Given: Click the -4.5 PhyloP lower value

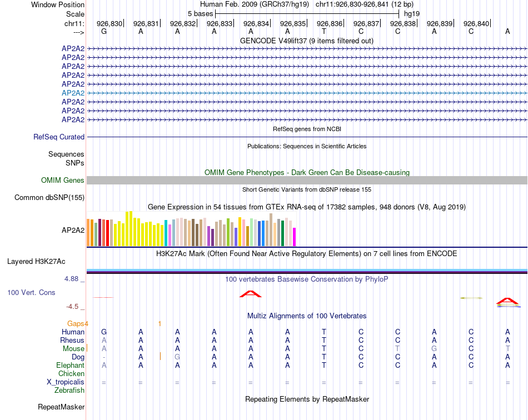Looking at the screenshot, I should pyautogui.click(x=72, y=307).
